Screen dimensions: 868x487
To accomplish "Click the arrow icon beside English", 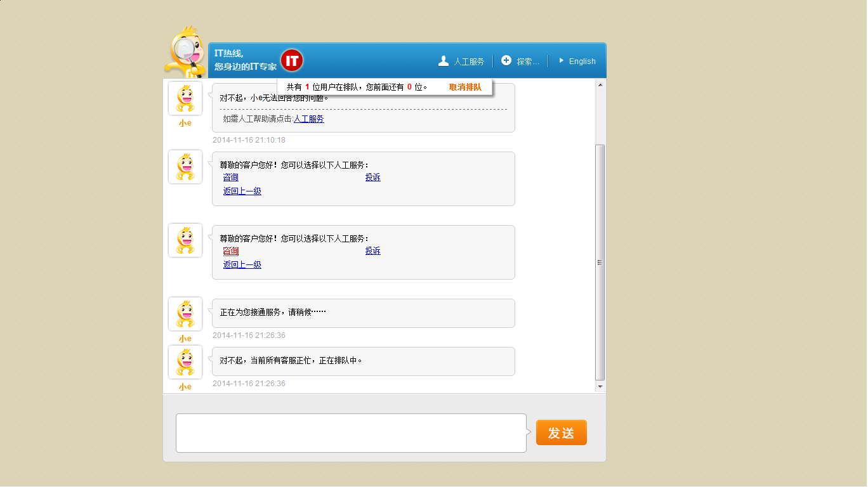I will pyautogui.click(x=561, y=61).
